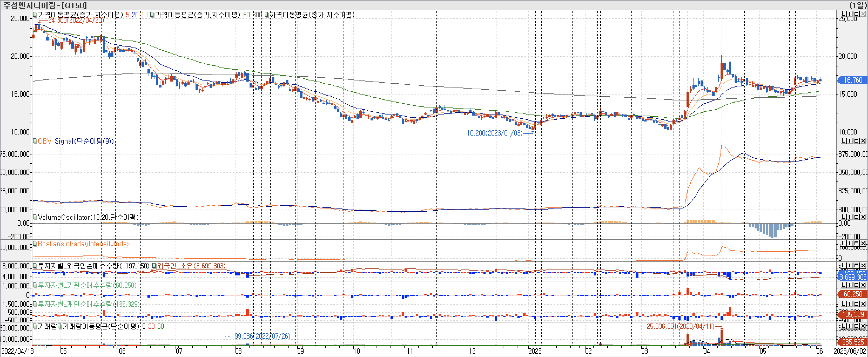Close the VolumeOscillator panel with its X icon
The width and height of the screenshot is (868, 357).
tap(863, 217)
